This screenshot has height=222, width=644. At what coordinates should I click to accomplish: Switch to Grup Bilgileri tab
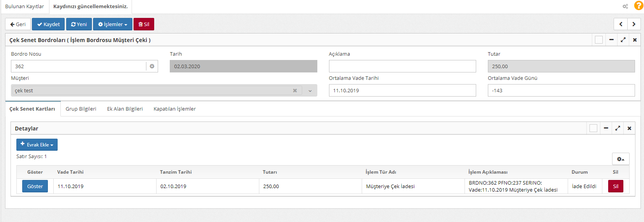tap(81, 109)
